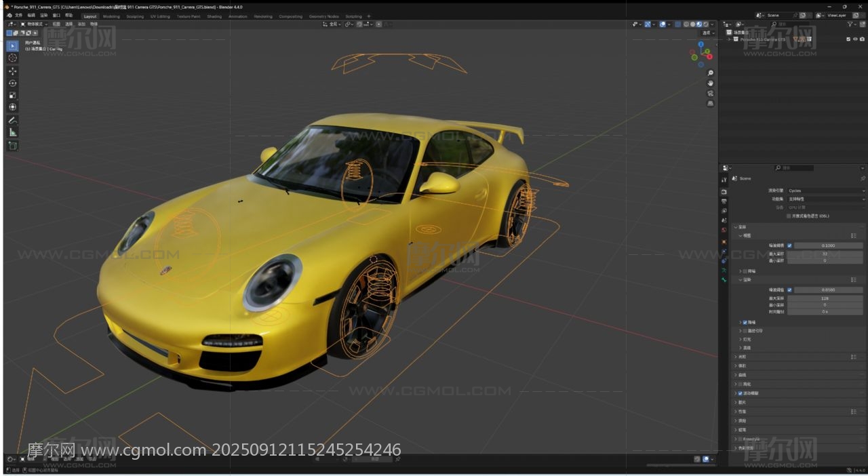Image resolution: width=868 pixels, height=476 pixels.
Task: Select the Measure tool
Action: pyautogui.click(x=12, y=132)
